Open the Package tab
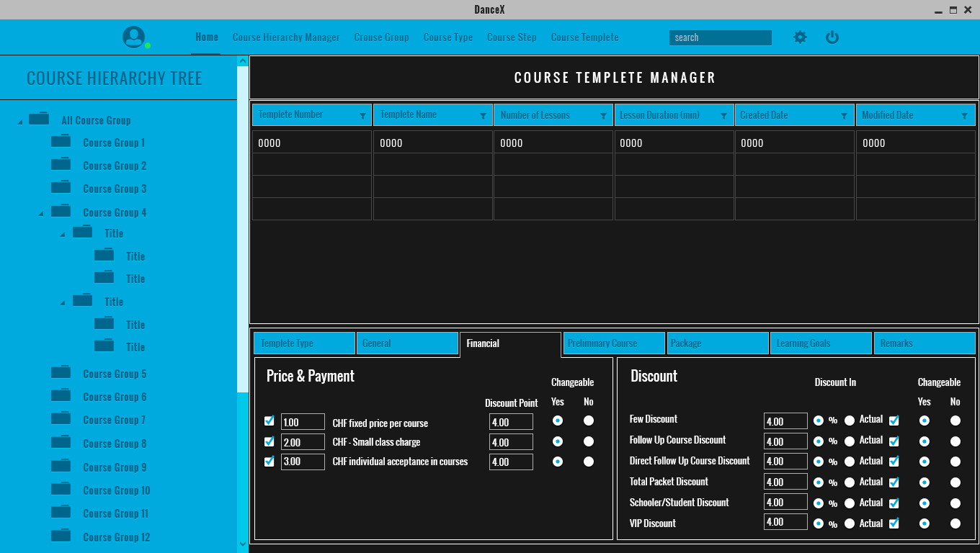This screenshot has height=553, width=980. [718, 343]
